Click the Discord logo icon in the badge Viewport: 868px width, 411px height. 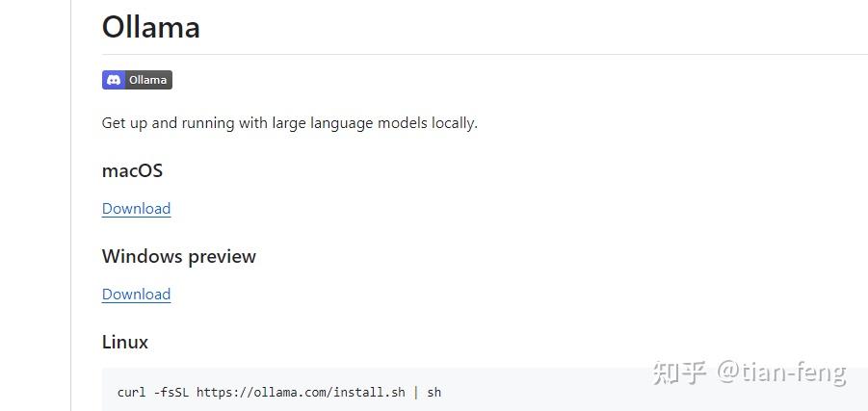pos(114,80)
